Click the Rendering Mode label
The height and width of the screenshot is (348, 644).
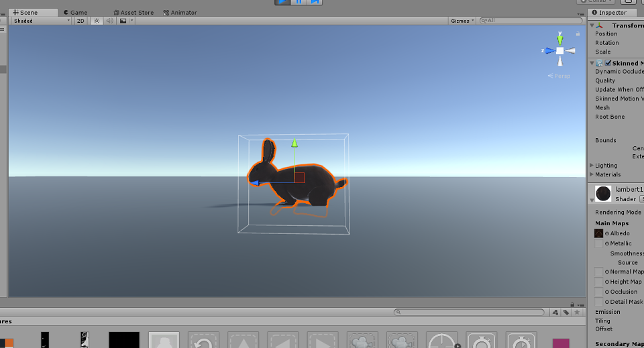(618, 212)
